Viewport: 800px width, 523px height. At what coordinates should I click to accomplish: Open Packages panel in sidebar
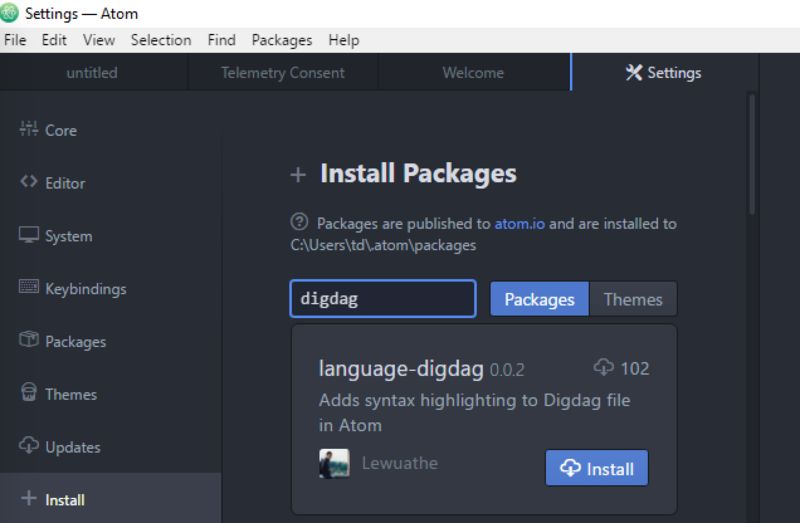(x=111, y=341)
